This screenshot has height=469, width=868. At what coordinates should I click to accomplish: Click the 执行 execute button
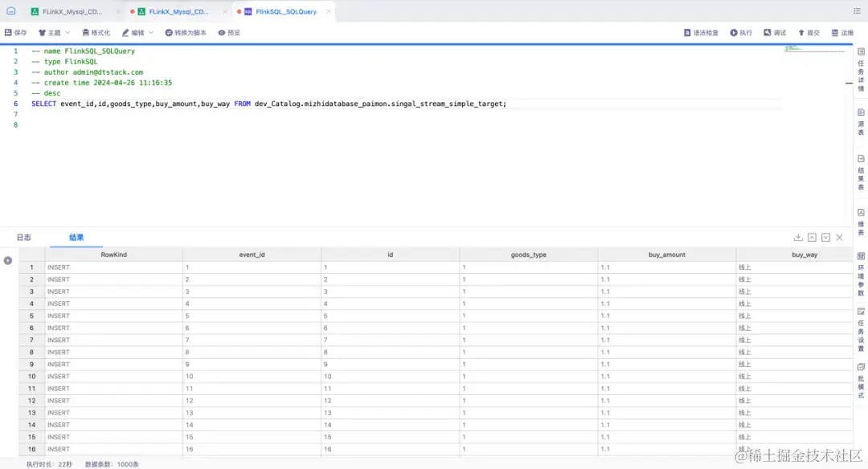point(741,33)
